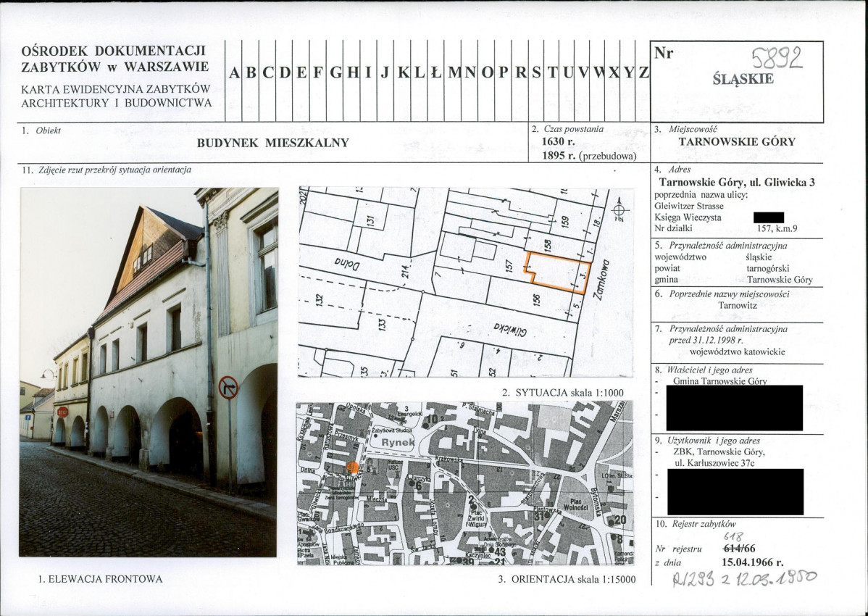Click the situation plan map at scale 1:1000

[466, 282]
